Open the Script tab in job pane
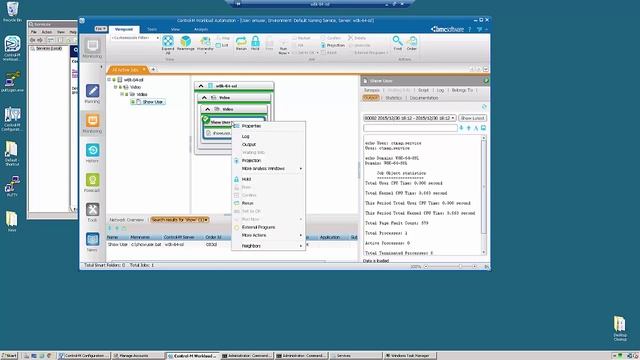 click(x=423, y=90)
